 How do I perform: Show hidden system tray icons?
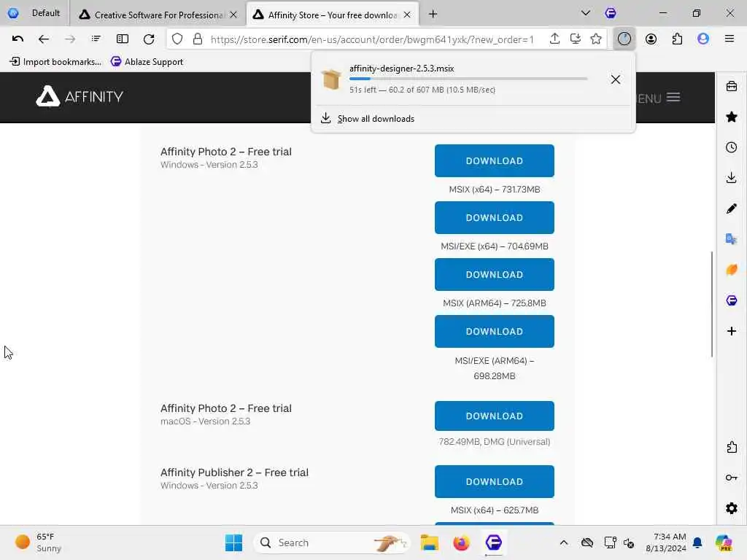pyautogui.click(x=564, y=542)
